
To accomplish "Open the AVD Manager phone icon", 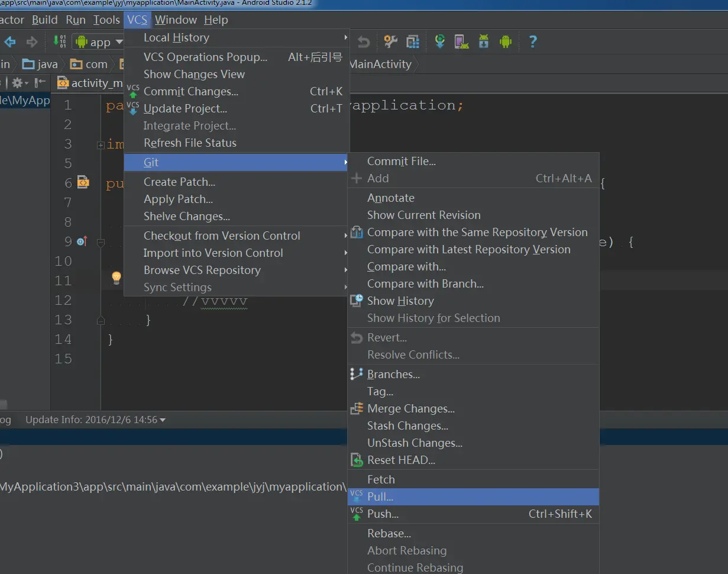I will click(x=461, y=41).
